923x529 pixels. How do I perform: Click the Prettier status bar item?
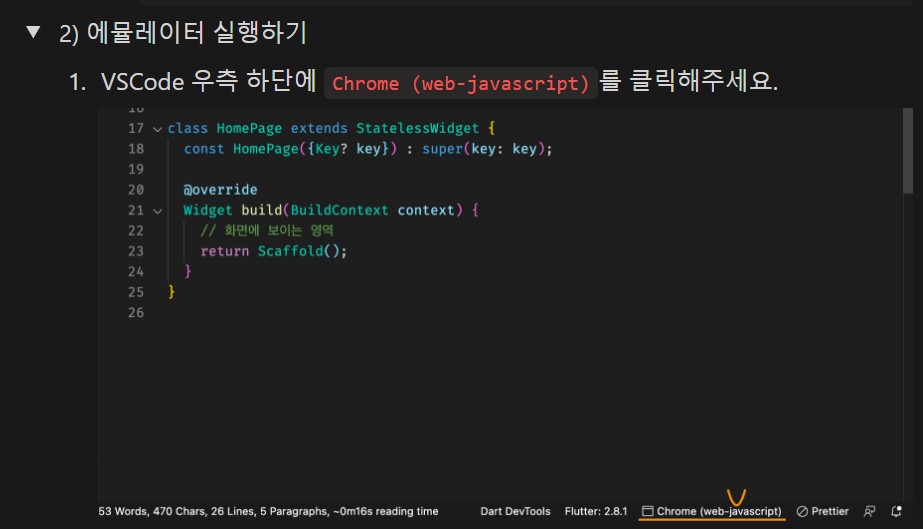tap(823, 511)
